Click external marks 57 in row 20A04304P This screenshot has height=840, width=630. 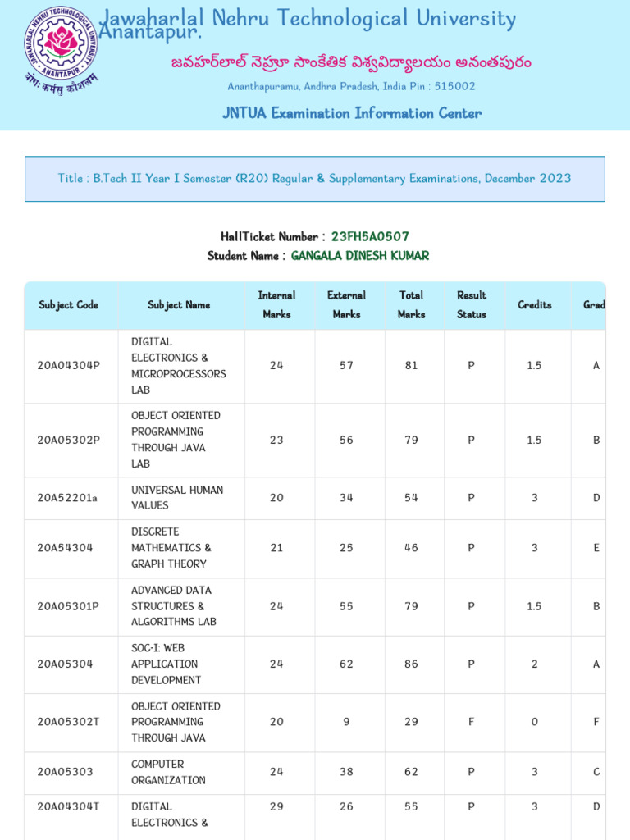pyautogui.click(x=347, y=365)
